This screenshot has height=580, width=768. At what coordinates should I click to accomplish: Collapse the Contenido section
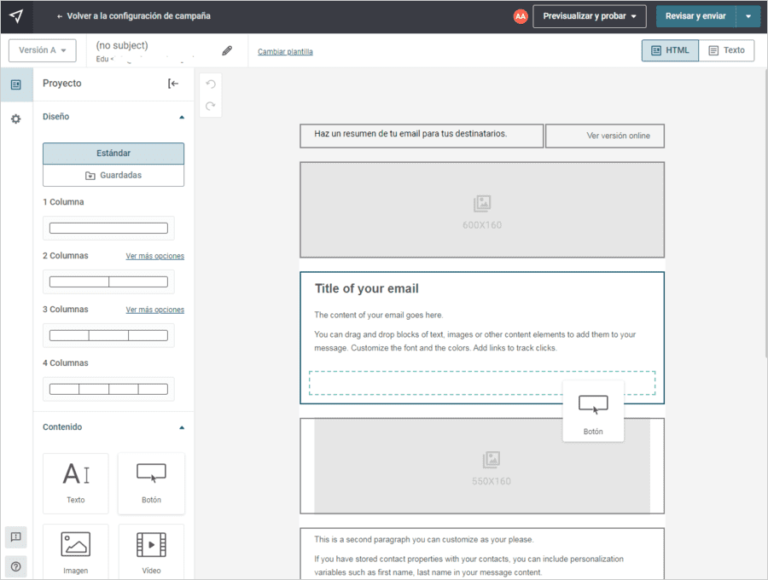[x=182, y=428]
